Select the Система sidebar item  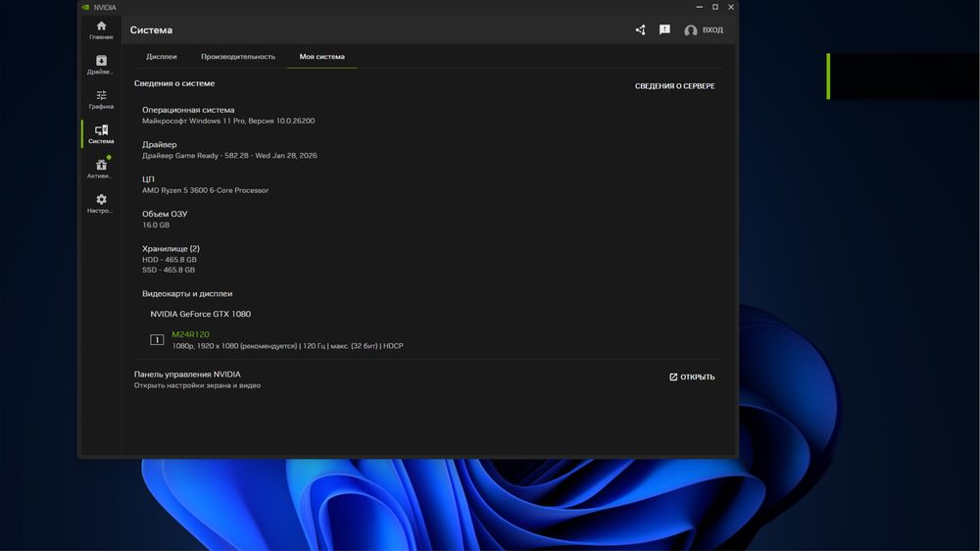pos(101,134)
